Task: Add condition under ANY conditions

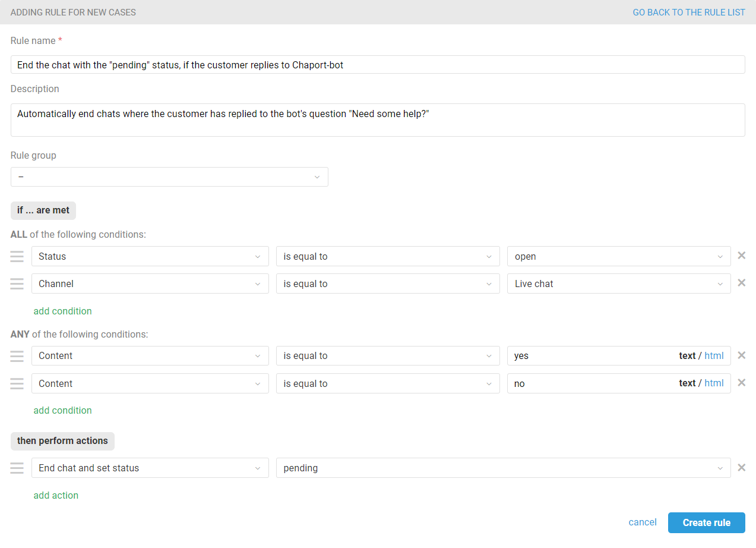Action: coord(62,410)
